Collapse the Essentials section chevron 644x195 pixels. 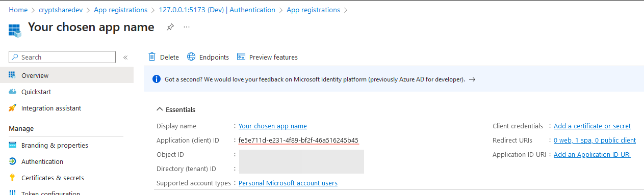[160, 109]
